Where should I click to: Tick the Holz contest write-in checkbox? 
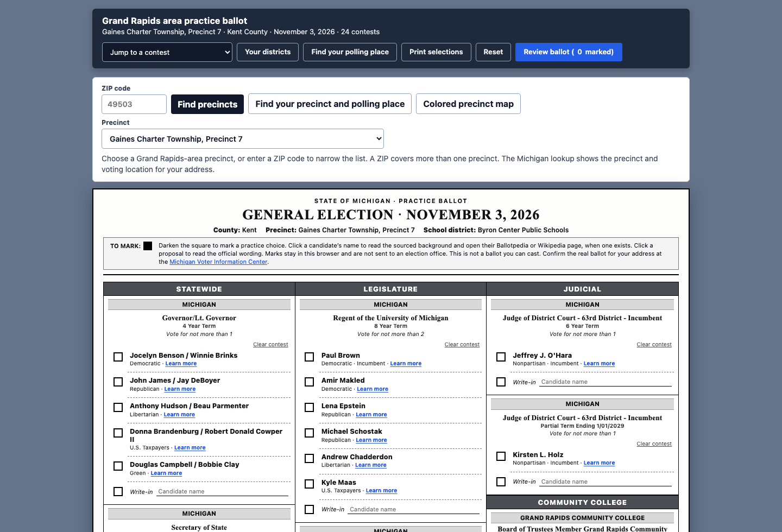(x=501, y=482)
